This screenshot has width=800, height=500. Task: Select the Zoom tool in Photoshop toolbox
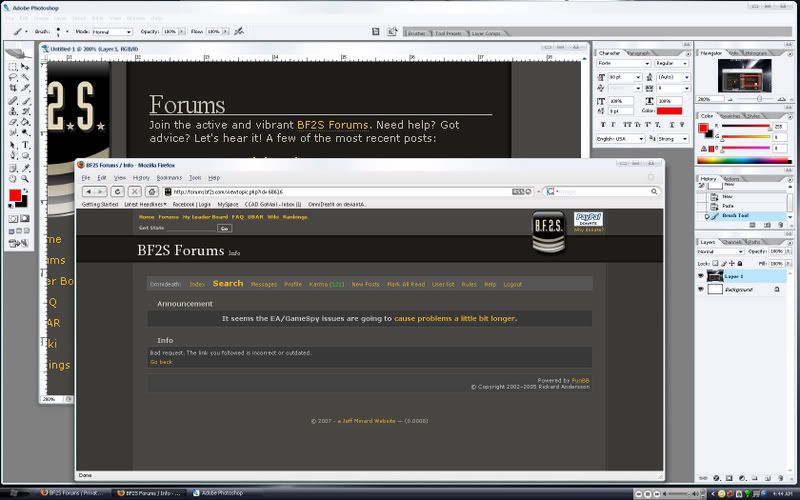[25, 179]
